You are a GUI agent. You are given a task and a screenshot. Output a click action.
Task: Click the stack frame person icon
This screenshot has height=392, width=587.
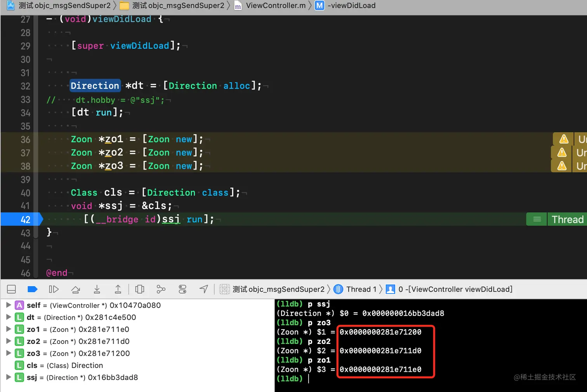(390, 289)
